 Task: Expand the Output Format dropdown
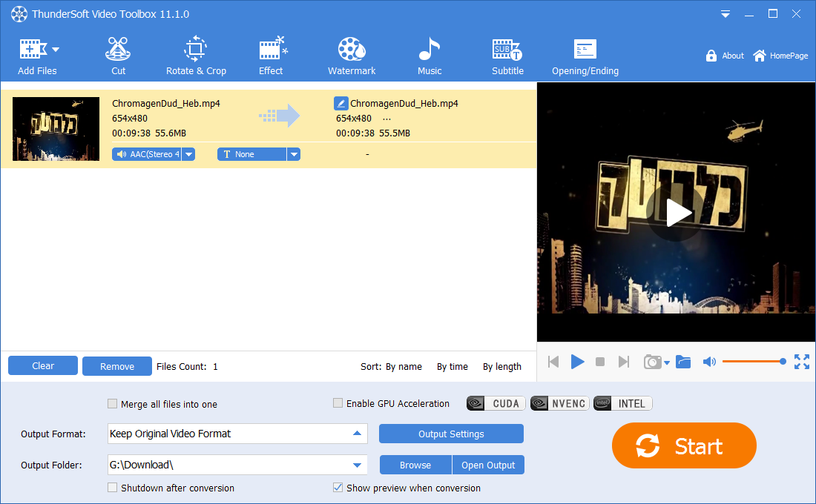click(357, 434)
